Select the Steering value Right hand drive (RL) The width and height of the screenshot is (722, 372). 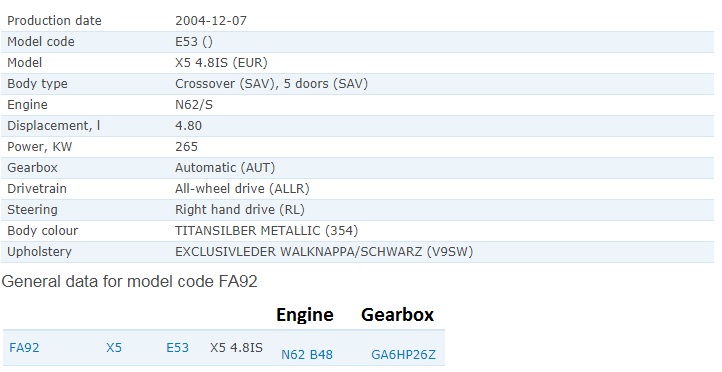pos(240,209)
